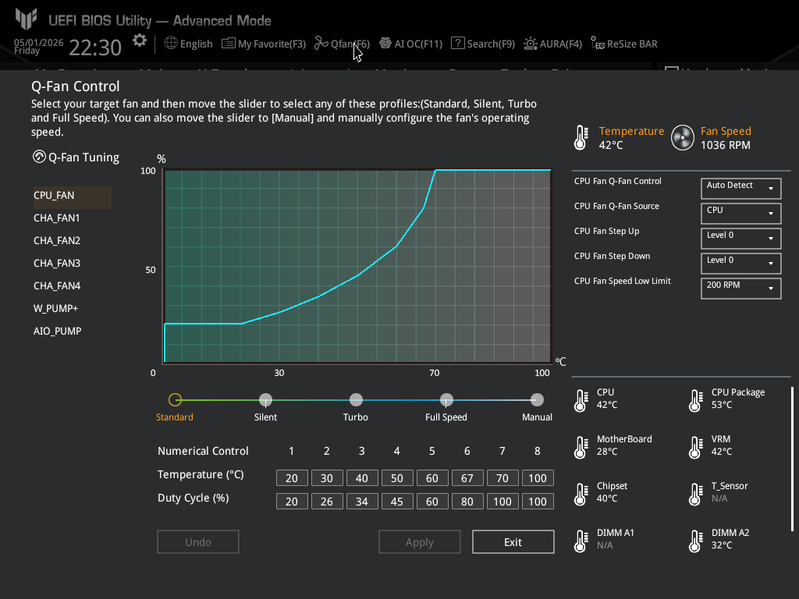Start Q-Fan Tuning via its gauge icon
This screenshot has height=599, width=799.
[x=39, y=157]
